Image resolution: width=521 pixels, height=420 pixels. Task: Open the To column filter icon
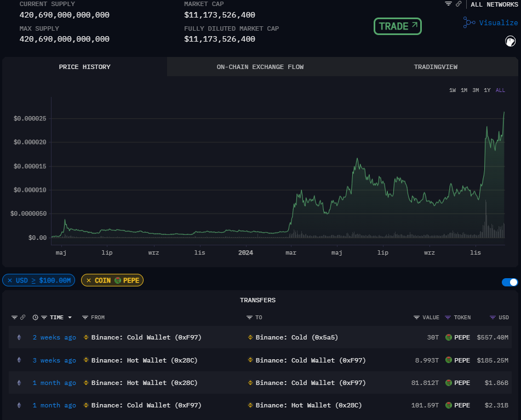[249, 318]
